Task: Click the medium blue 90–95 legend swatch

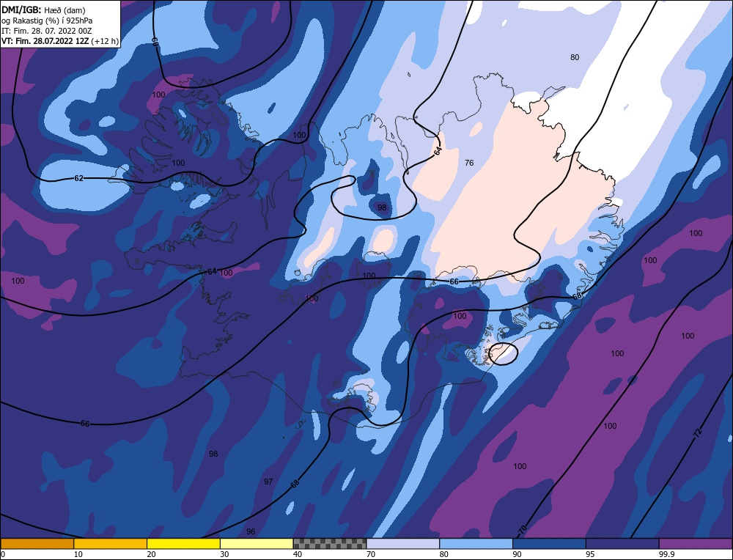Action: click(x=549, y=543)
